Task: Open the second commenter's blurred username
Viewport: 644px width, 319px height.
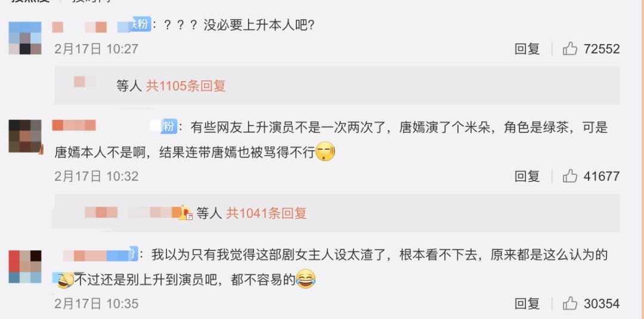Action: click(x=74, y=125)
